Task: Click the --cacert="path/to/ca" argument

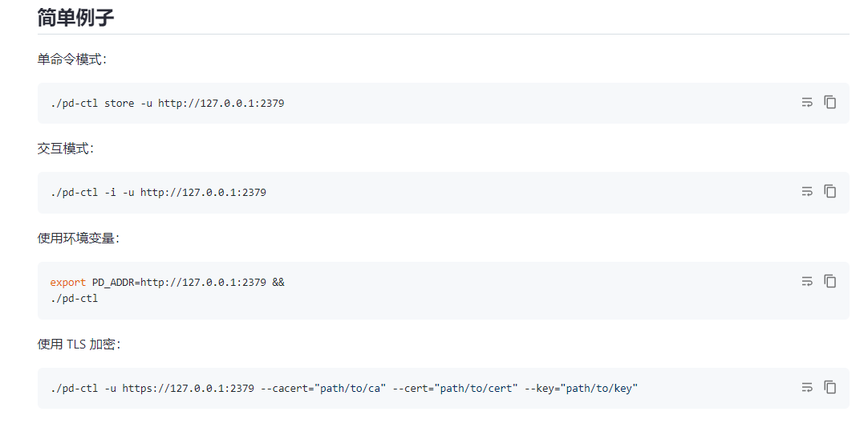Action: [x=323, y=388]
